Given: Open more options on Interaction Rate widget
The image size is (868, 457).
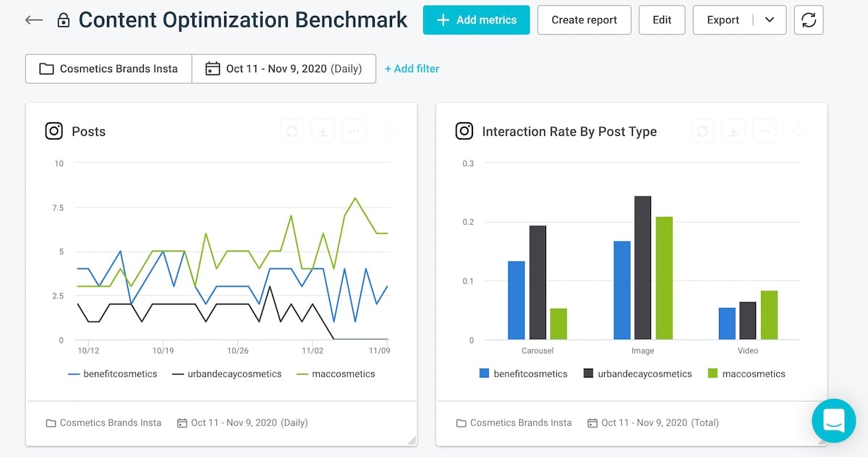Looking at the screenshot, I should tap(764, 131).
